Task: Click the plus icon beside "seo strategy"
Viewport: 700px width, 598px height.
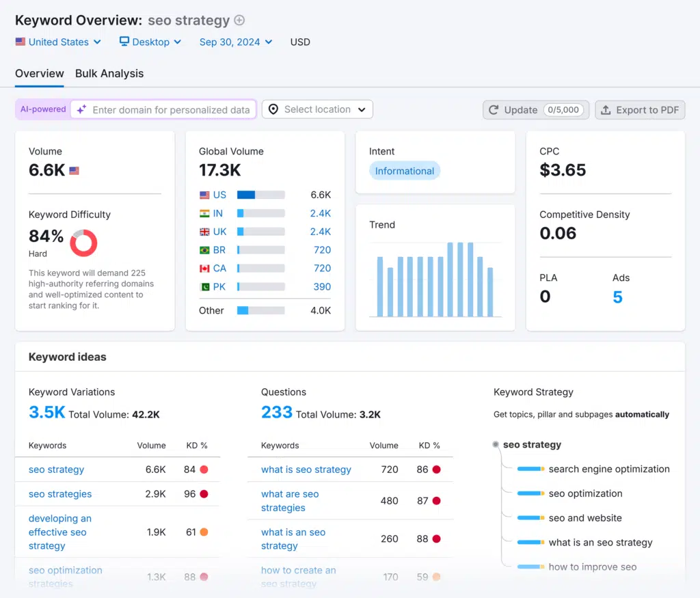Action: point(239,20)
